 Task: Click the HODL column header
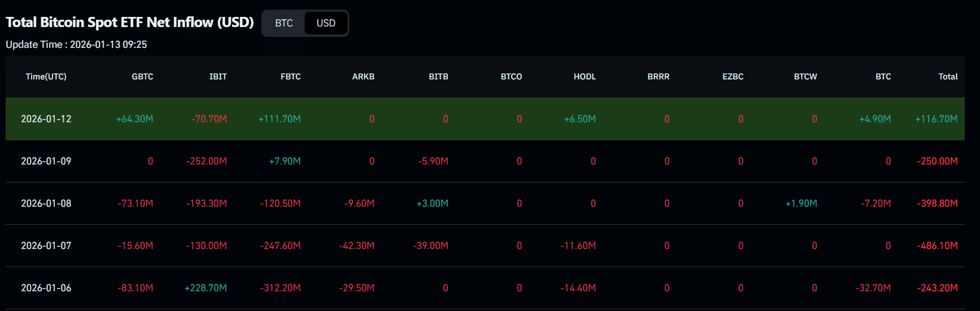tap(585, 77)
